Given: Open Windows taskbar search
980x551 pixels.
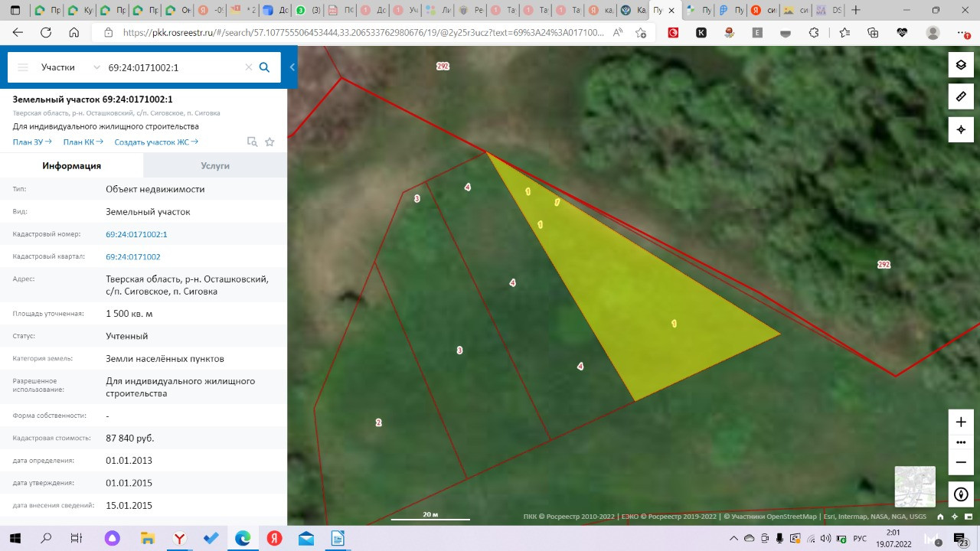Looking at the screenshot, I should tap(46, 539).
